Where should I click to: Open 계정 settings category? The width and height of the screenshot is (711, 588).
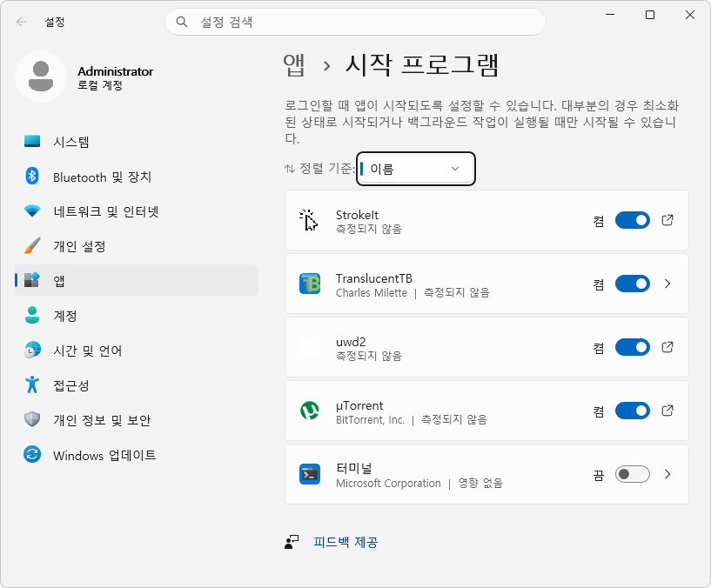(x=137, y=316)
